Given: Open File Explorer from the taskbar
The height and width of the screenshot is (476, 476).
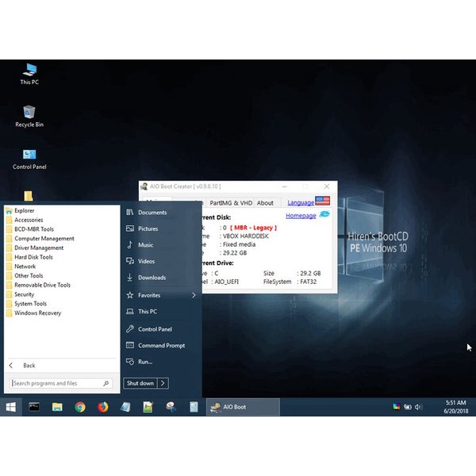Looking at the screenshot, I should click(57, 407).
